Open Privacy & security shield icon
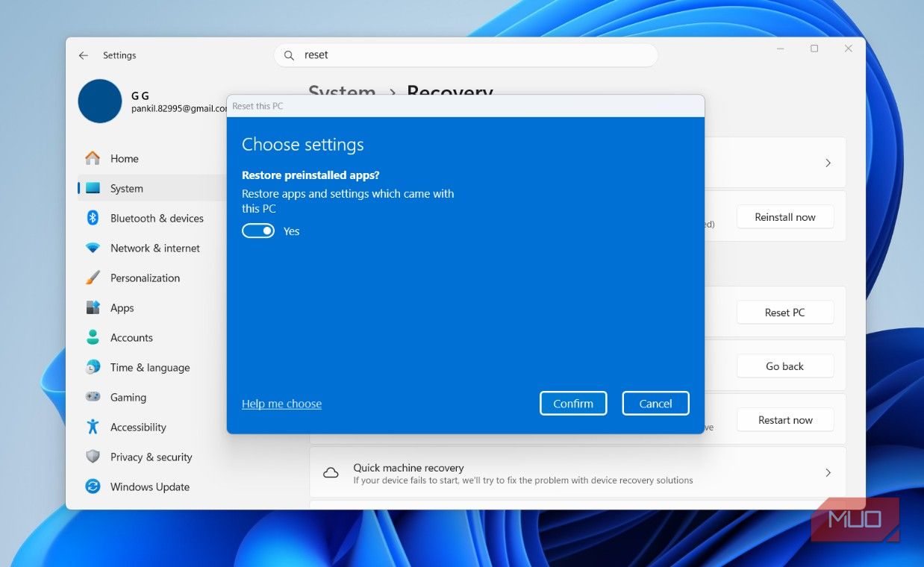Viewport: 924px width, 567px height. 93,457
